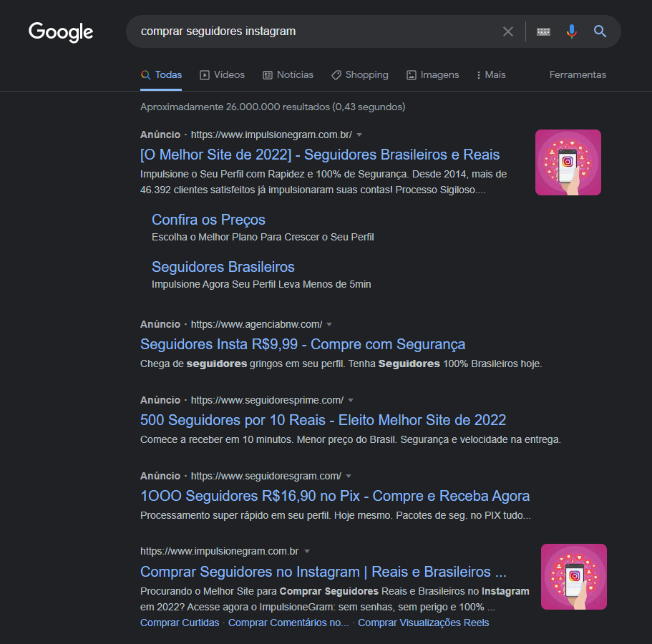
Task: Clear the search query with X icon
Action: (507, 31)
